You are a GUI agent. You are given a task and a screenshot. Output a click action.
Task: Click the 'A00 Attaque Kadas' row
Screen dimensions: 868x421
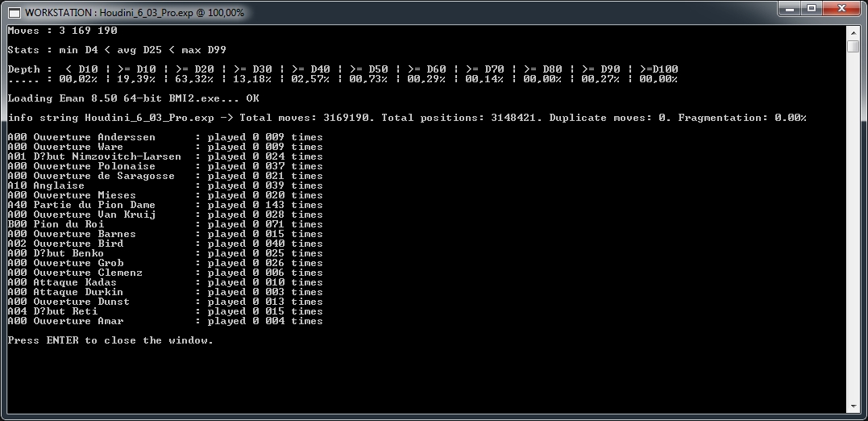165,282
